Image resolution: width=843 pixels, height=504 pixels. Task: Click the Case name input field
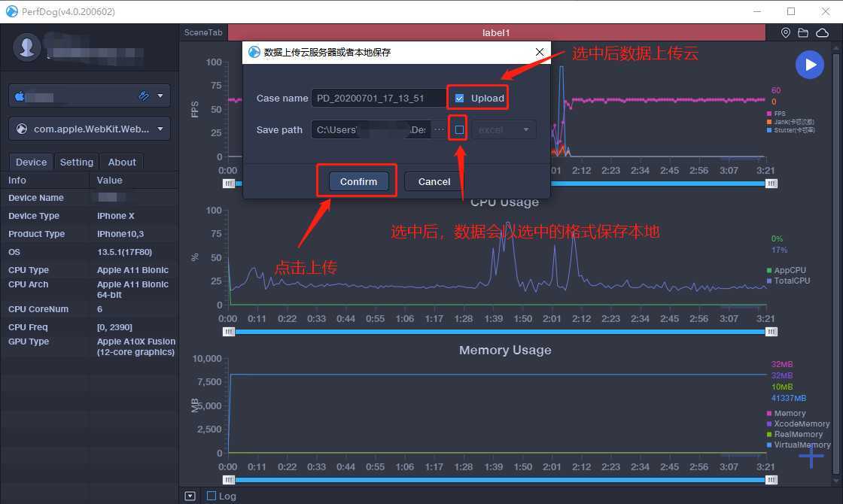pyautogui.click(x=378, y=99)
